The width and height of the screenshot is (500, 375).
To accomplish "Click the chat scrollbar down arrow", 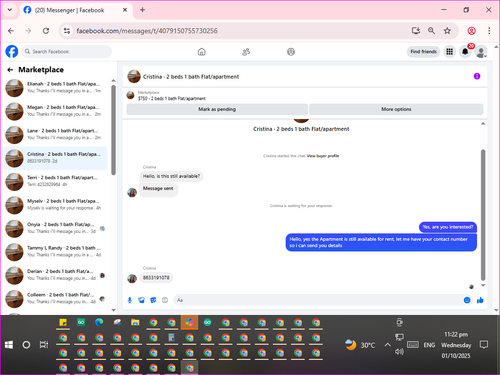I will [483, 286].
